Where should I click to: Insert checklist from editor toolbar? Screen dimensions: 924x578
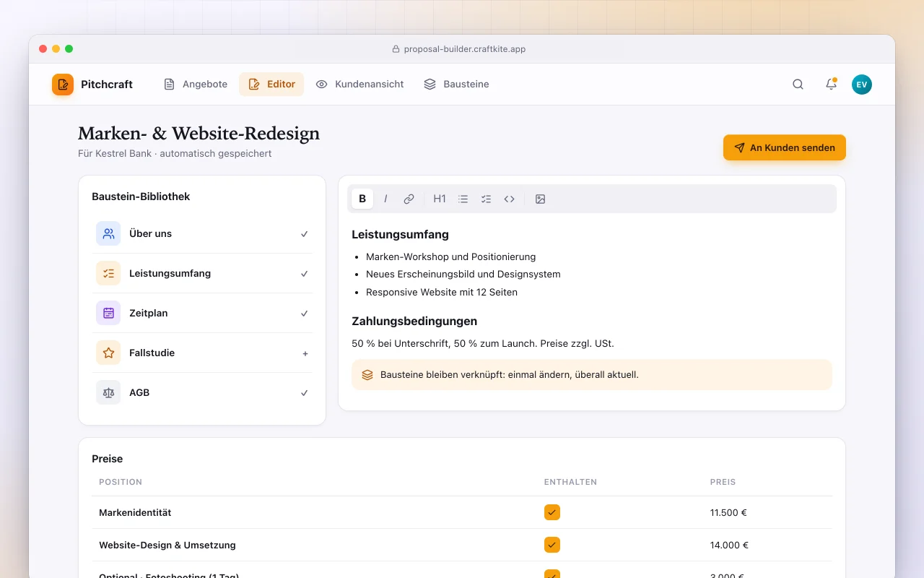coord(486,199)
